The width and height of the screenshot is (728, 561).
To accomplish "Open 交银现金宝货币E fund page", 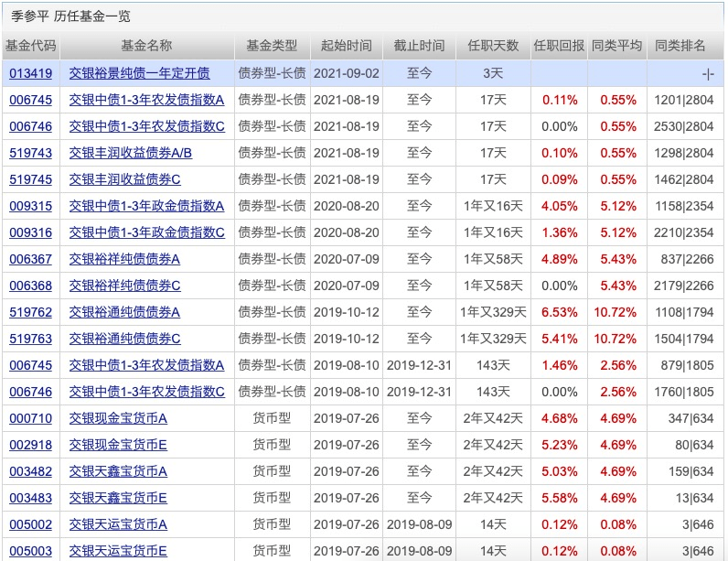I will point(118,445).
